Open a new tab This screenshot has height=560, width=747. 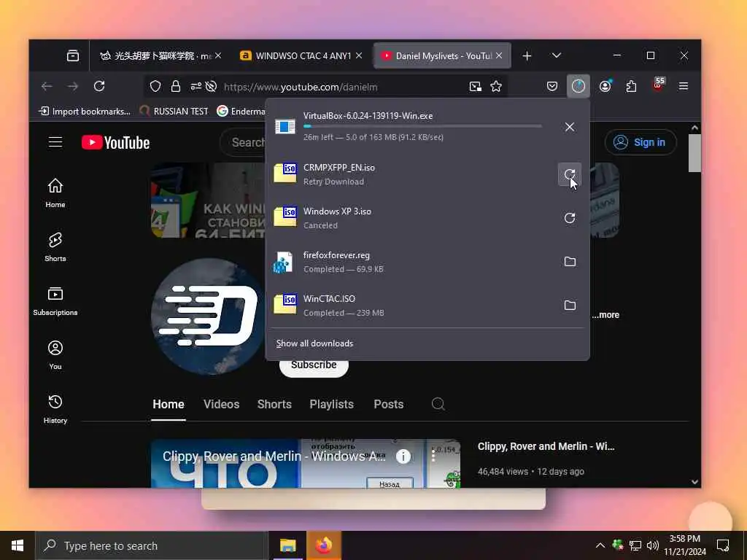(x=527, y=55)
